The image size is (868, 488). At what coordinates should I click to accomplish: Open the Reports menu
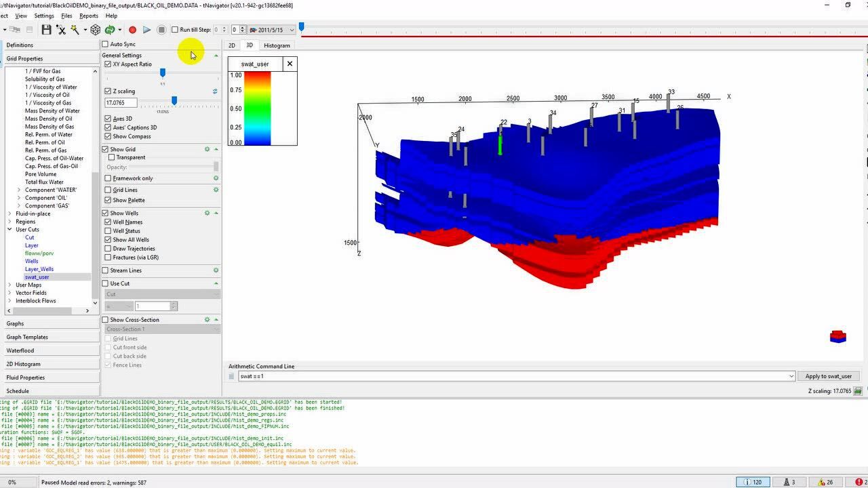(89, 16)
